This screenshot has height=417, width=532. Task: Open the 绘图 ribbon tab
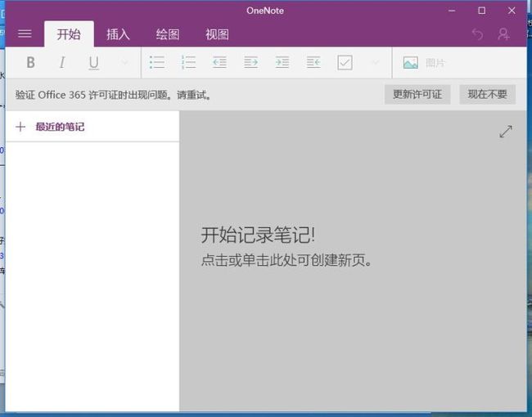168,34
